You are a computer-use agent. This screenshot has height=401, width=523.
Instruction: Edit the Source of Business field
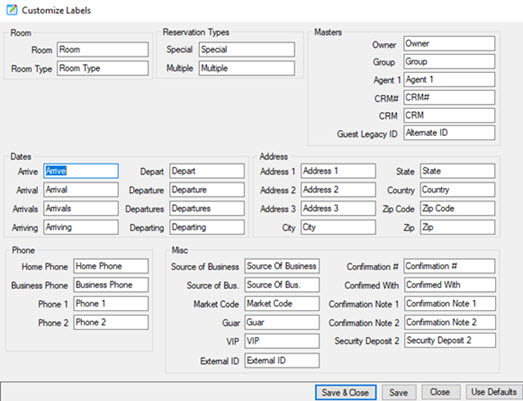(x=282, y=266)
